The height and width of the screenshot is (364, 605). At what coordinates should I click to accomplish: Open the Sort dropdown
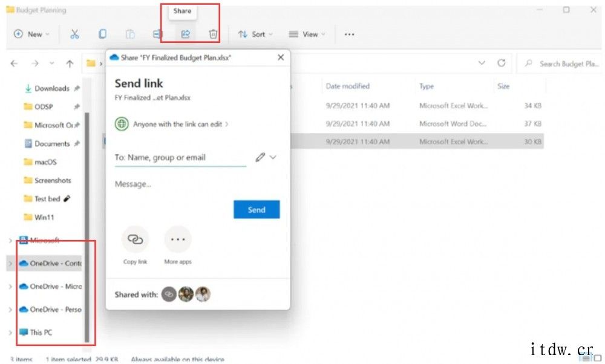click(x=255, y=34)
